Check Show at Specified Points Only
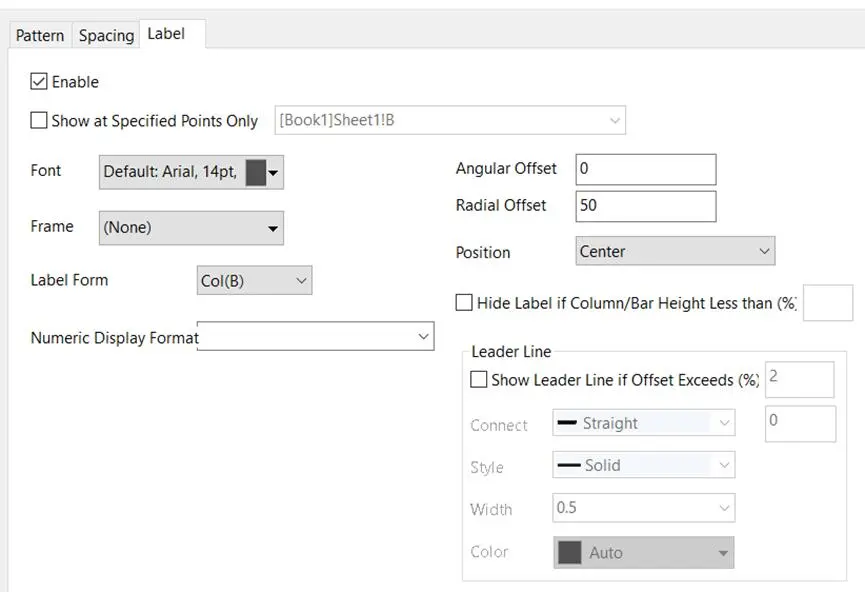 click(39, 120)
